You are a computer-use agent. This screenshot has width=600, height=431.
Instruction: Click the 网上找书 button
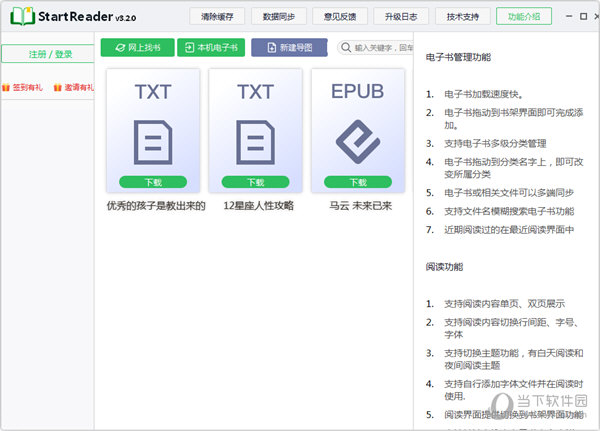pos(137,47)
